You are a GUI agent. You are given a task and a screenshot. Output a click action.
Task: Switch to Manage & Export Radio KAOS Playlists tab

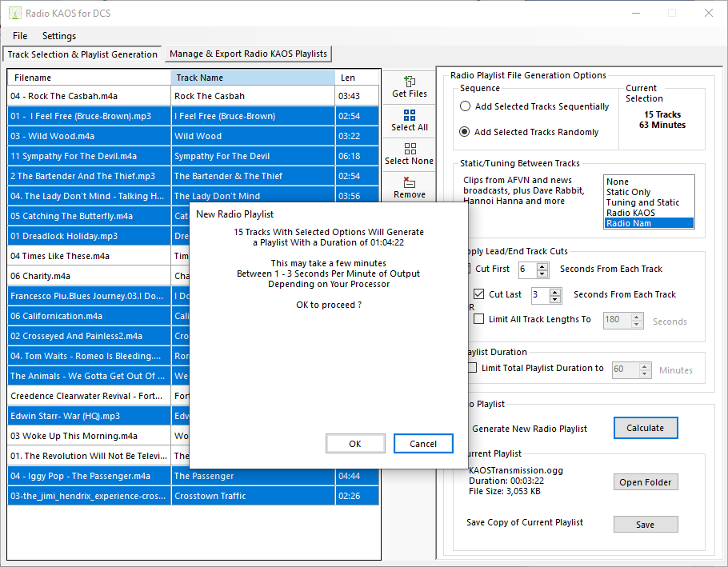[x=248, y=54]
